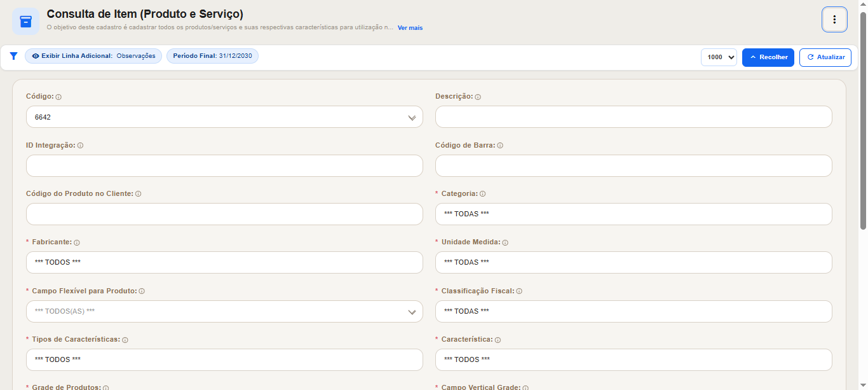Viewport: 868px width, 390px height.
Task: Click the Categoria field showing TODAS
Action: [634, 214]
